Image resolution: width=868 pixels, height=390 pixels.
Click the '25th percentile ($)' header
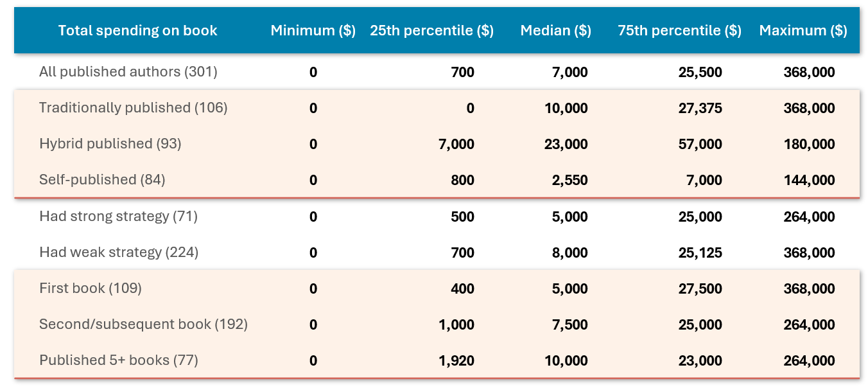click(x=431, y=30)
